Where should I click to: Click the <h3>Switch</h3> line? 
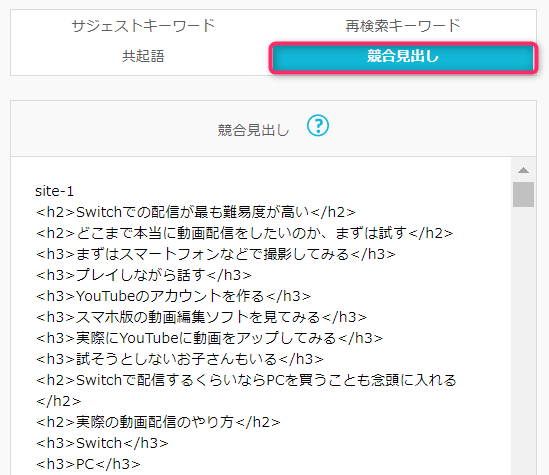[102, 443]
